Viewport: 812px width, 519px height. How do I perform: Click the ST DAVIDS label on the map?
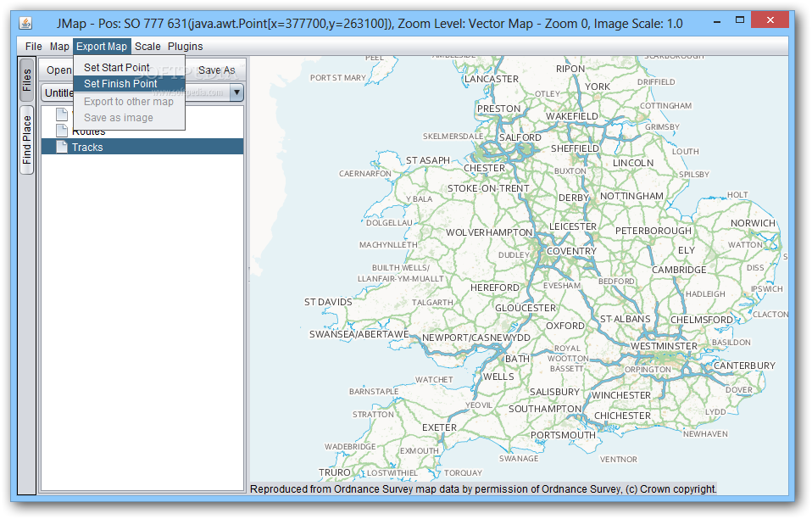(328, 302)
